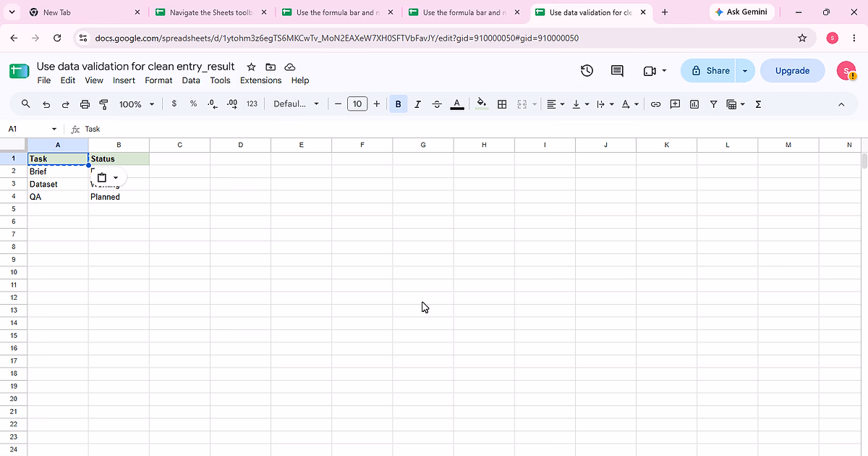Open the Borders tool icon
The image size is (868, 456).
tap(502, 104)
